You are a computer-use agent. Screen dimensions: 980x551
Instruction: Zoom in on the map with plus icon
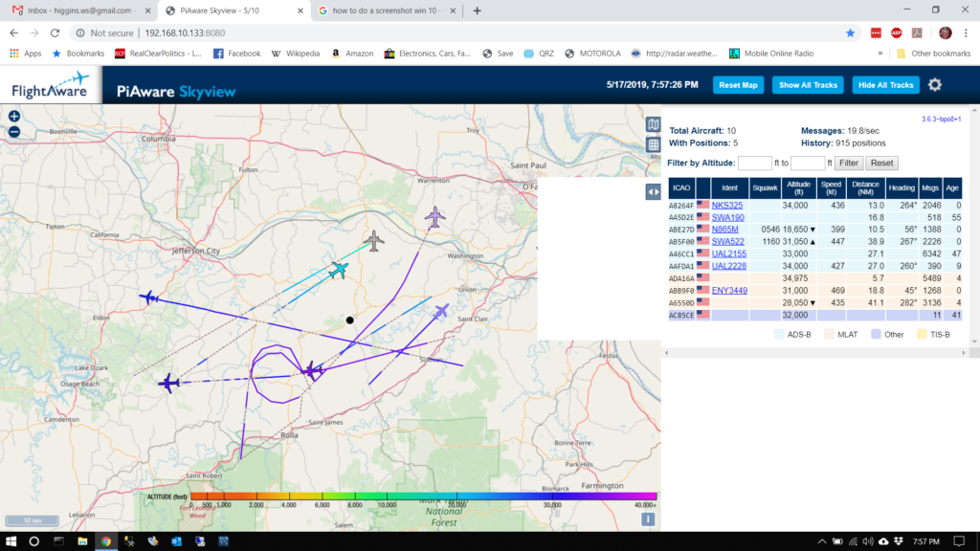pos(13,116)
